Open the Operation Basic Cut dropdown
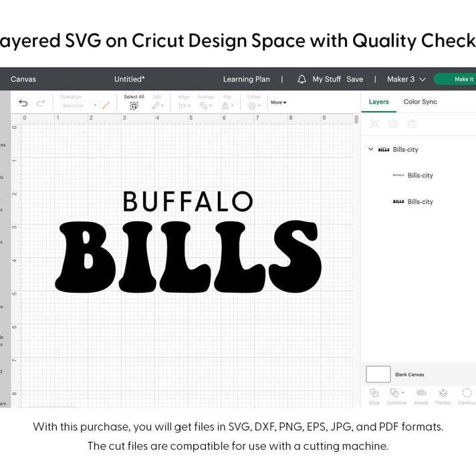Viewport: 476px width, 476px height. (80, 106)
